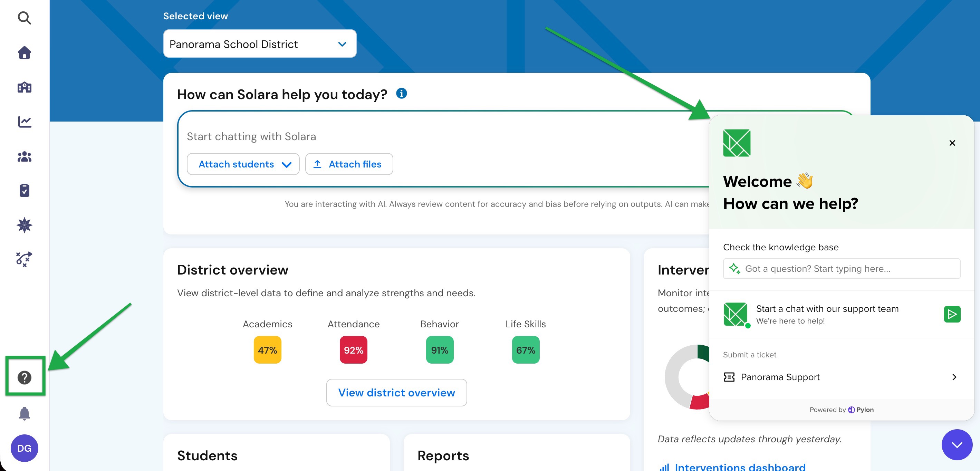980x471 pixels.
Task: Click the 'Selected view' label
Action: tap(195, 16)
